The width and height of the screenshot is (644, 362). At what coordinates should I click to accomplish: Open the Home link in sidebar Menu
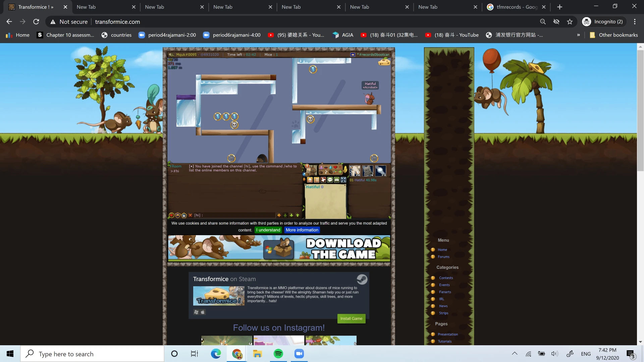tap(442, 250)
